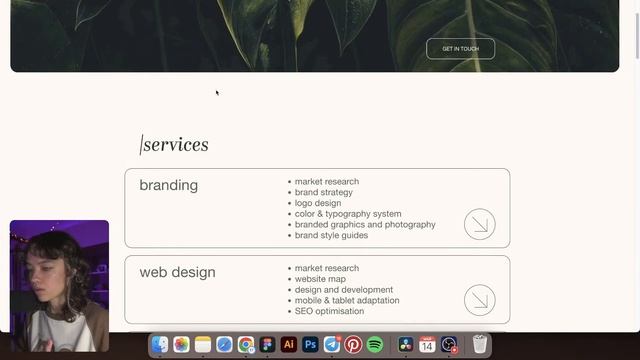Click 'website map' list item

tap(320, 279)
